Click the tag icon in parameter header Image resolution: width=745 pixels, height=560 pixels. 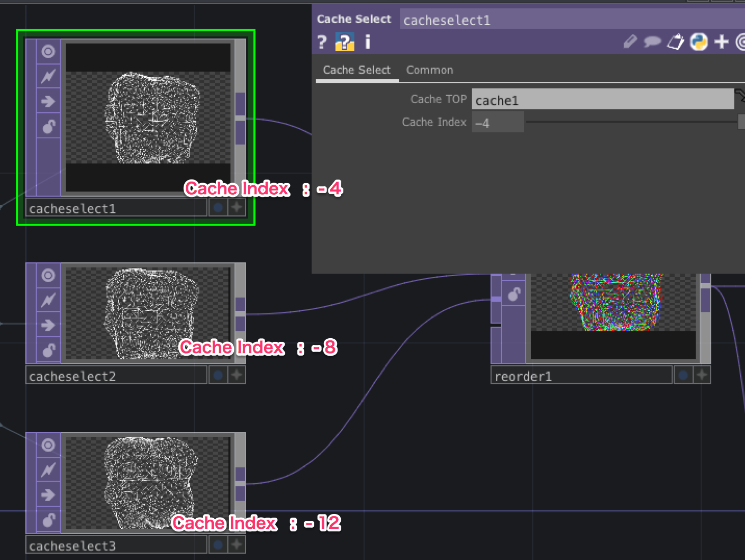675,41
